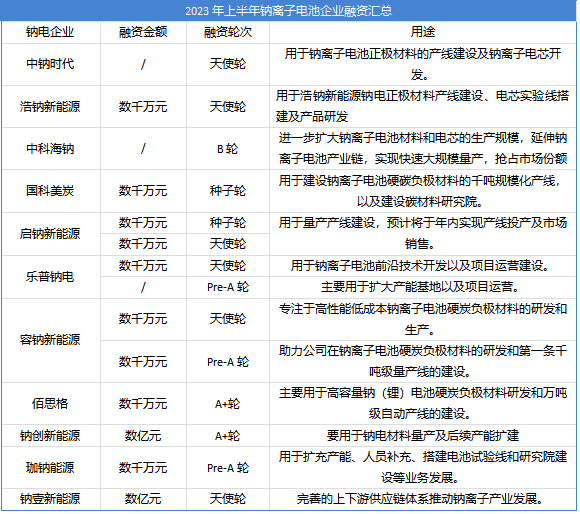Select the 佰思格 company cell

point(50,403)
